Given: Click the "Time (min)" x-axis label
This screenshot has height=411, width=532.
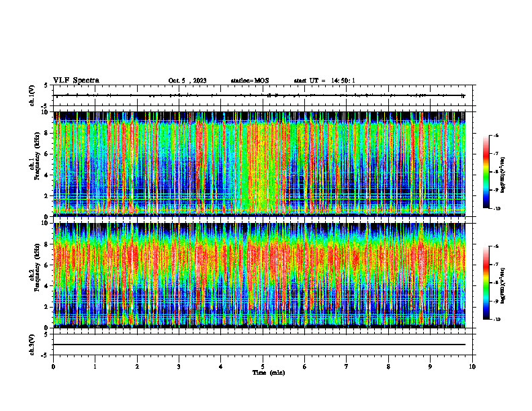Looking at the screenshot, I should [269, 373].
